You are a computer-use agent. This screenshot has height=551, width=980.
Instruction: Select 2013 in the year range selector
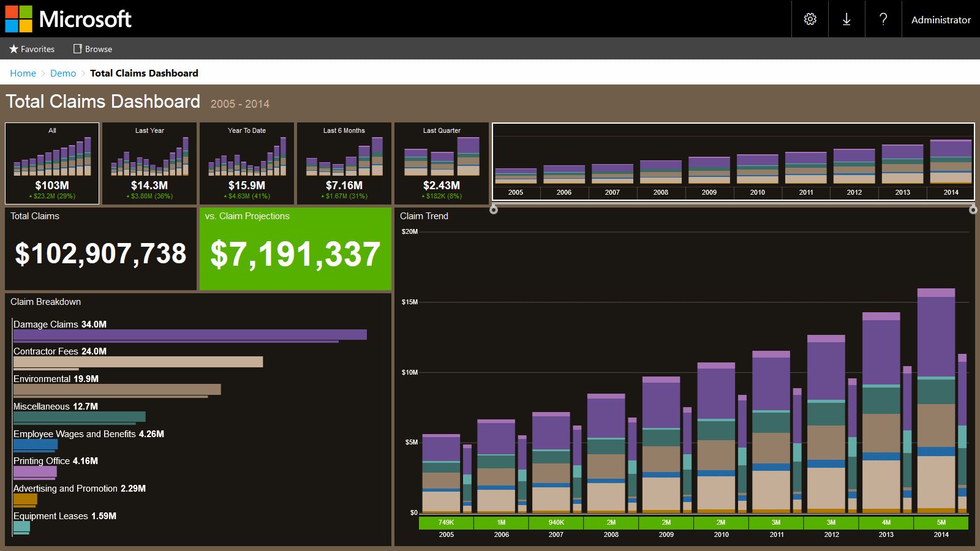(903, 192)
